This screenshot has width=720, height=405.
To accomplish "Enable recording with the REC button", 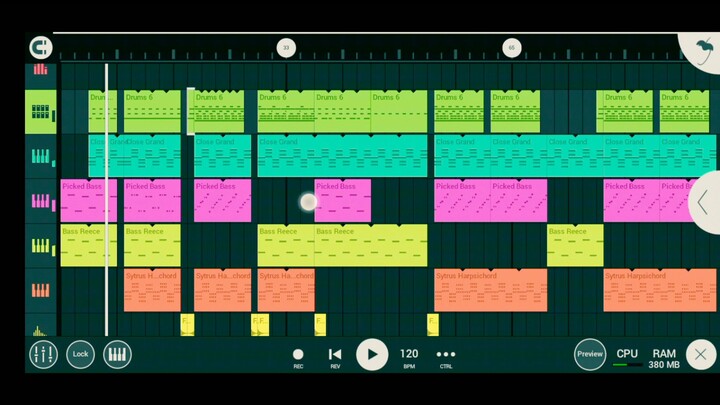I will coord(298,355).
